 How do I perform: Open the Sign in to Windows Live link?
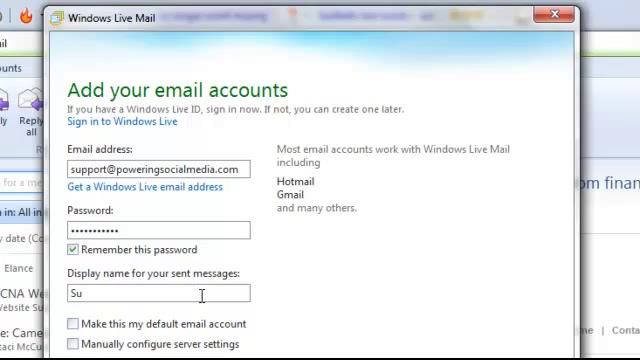click(x=122, y=122)
